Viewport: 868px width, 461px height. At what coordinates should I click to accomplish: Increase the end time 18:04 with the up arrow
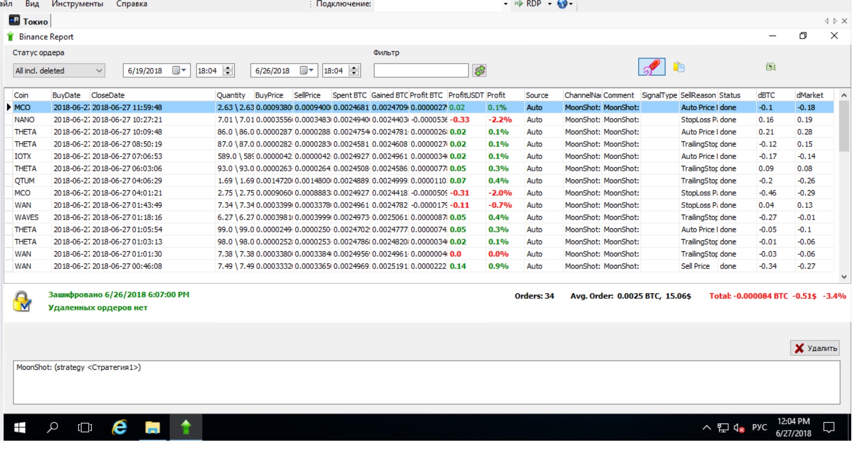point(355,68)
